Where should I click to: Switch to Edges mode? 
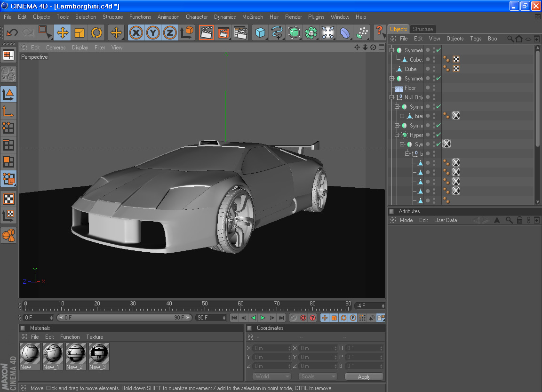tap(8, 145)
